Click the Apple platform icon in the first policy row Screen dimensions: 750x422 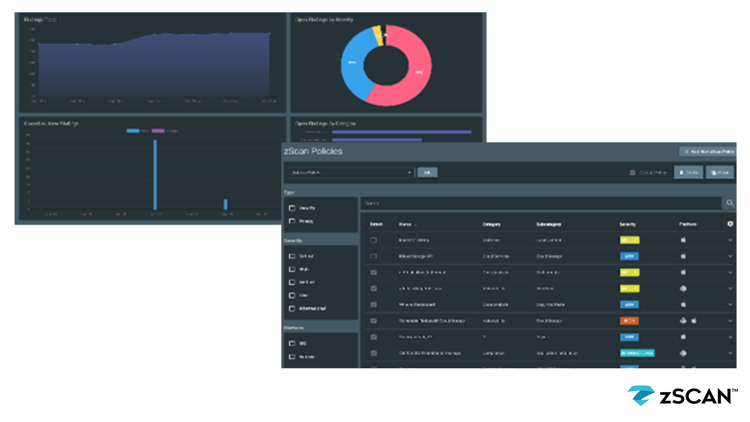(x=683, y=240)
